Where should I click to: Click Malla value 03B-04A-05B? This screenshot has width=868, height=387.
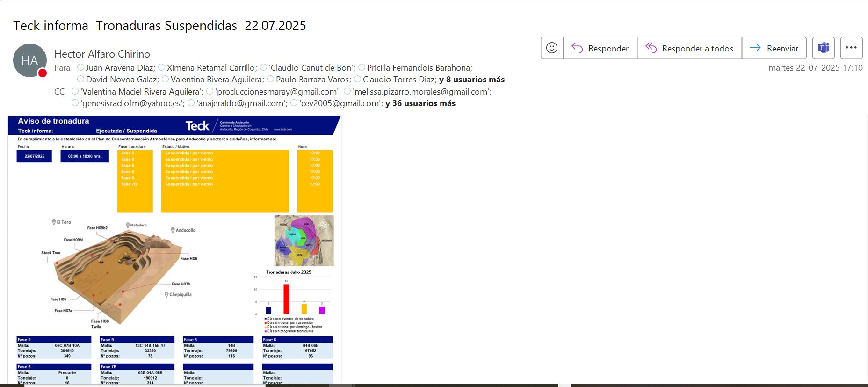150,373
